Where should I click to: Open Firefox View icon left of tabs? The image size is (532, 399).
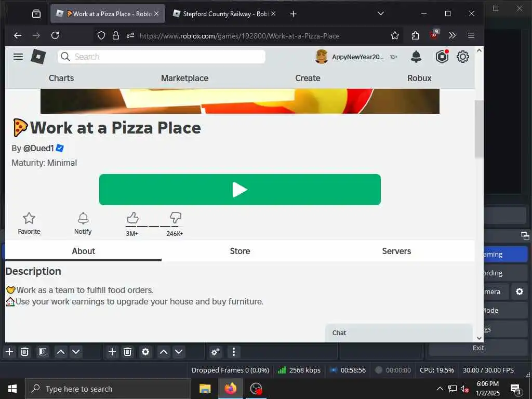[x=36, y=14]
